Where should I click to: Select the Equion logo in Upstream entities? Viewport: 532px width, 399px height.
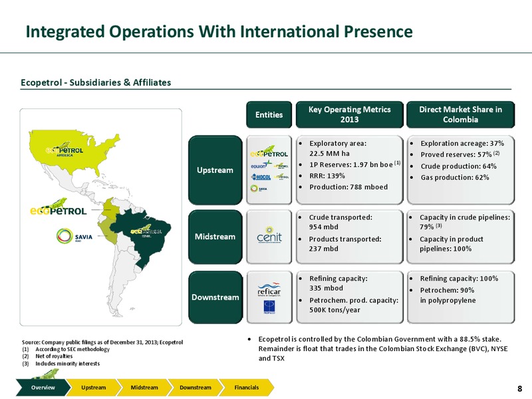[261, 165]
